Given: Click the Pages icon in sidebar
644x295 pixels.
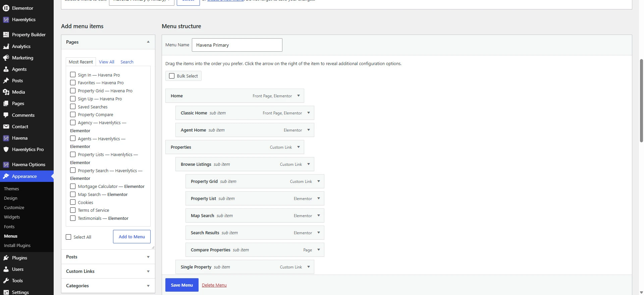Looking at the screenshot, I should (6, 103).
